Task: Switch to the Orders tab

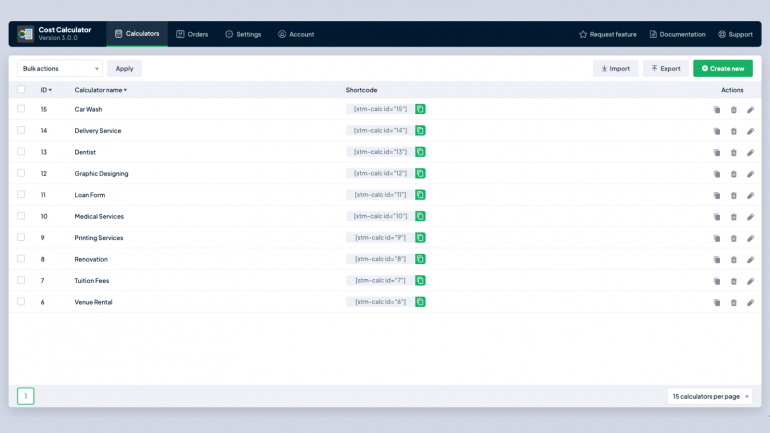Action: point(192,34)
